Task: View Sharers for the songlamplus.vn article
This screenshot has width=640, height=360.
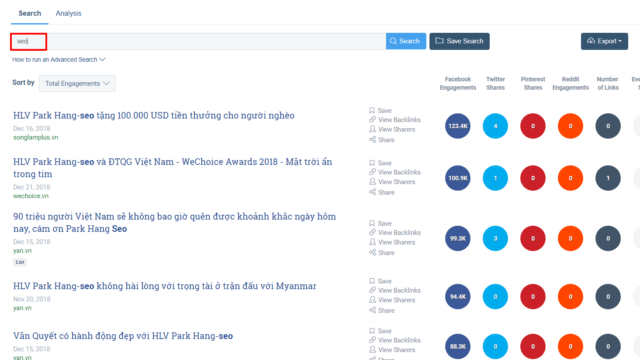Action: coord(392,129)
